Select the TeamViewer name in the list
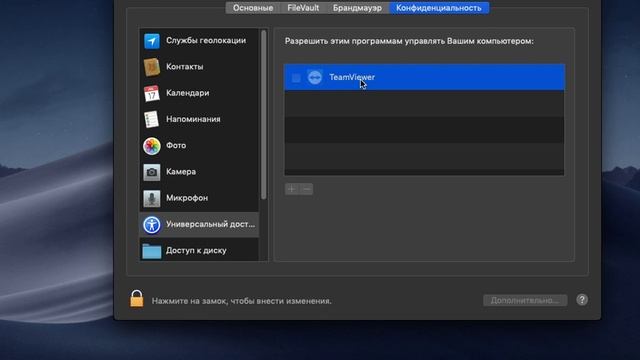 click(x=352, y=77)
